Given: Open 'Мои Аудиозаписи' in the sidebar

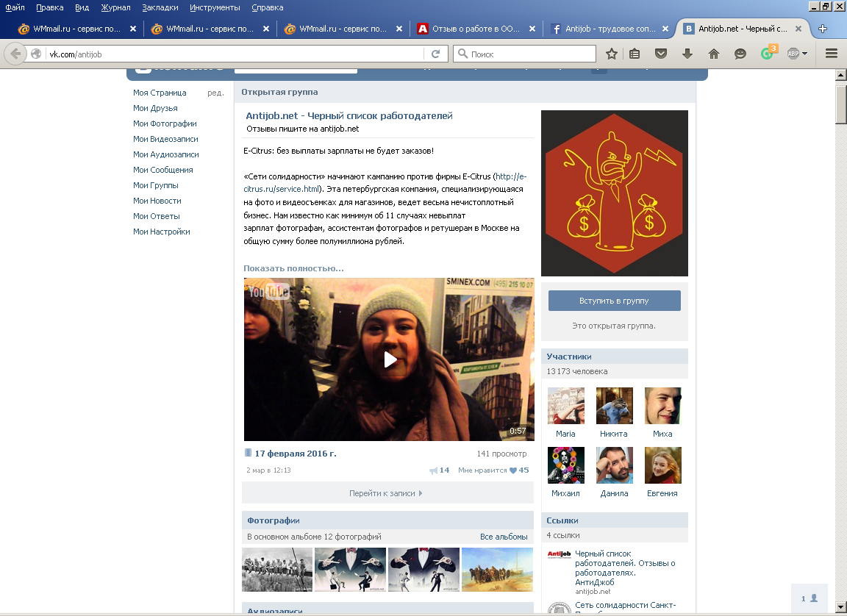Looking at the screenshot, I should click(166, 154).
